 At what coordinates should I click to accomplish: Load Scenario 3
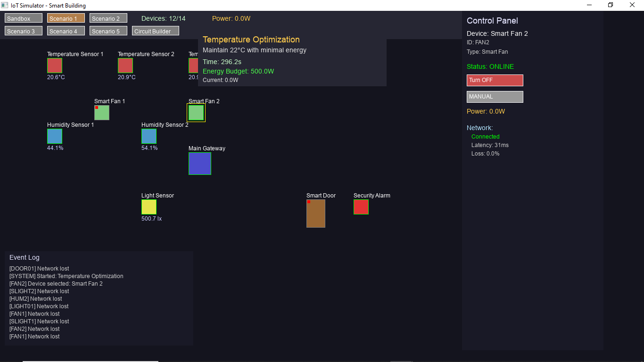24,31
